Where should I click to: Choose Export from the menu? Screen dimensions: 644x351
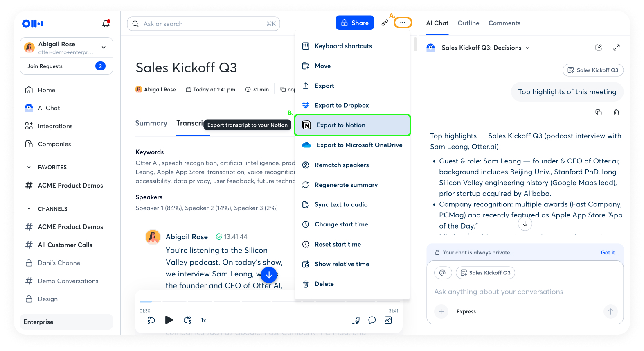352,86
